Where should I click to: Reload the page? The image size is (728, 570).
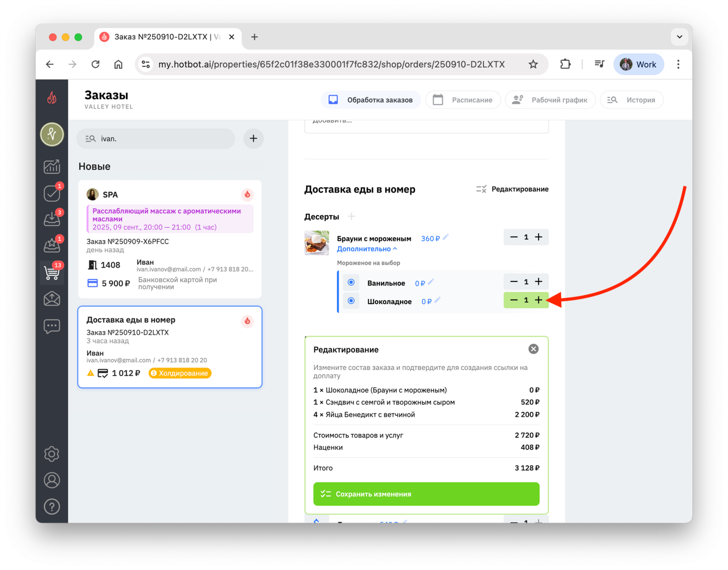95,65
